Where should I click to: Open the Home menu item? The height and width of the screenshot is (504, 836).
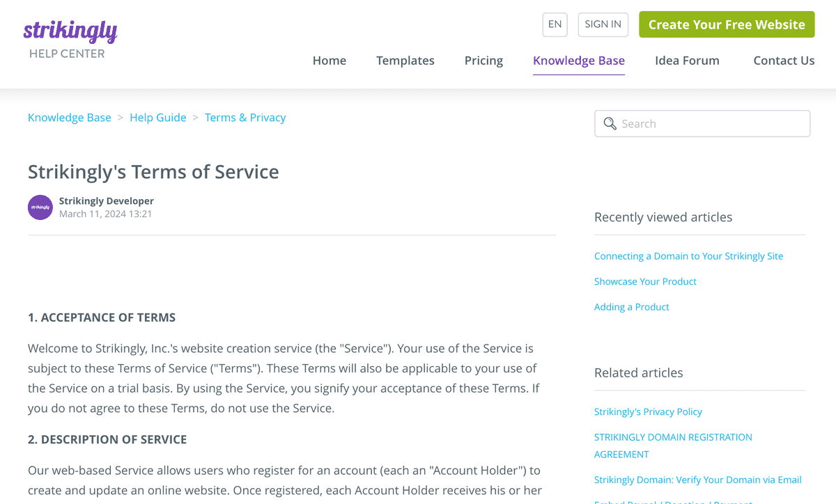(x=330, y=61)
